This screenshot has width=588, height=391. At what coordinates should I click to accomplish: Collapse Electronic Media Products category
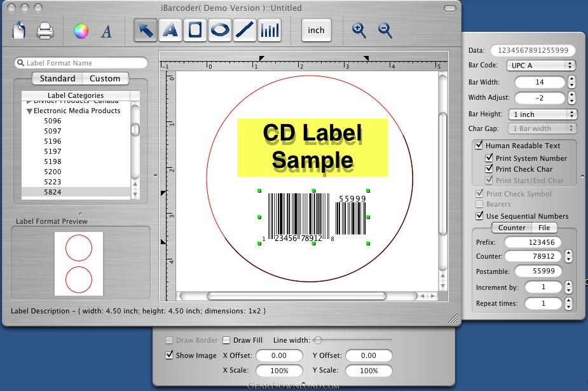[29, 111]
